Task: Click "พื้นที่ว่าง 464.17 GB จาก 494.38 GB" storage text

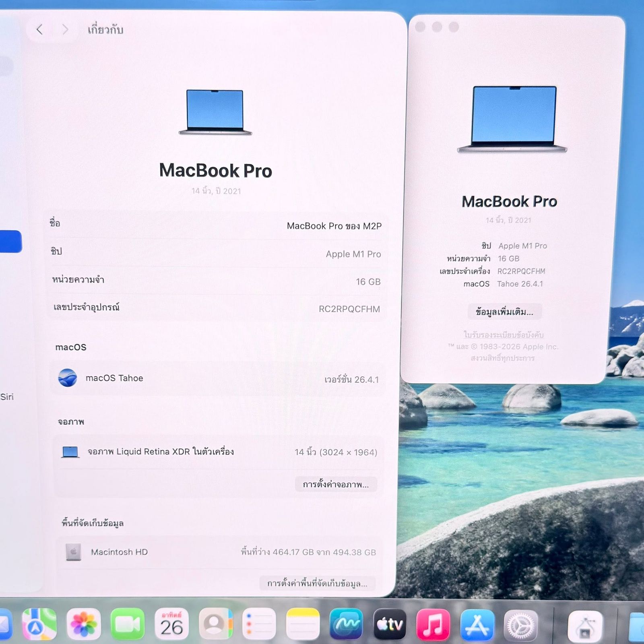Action: pyautogui.click(x=308, y=552)
